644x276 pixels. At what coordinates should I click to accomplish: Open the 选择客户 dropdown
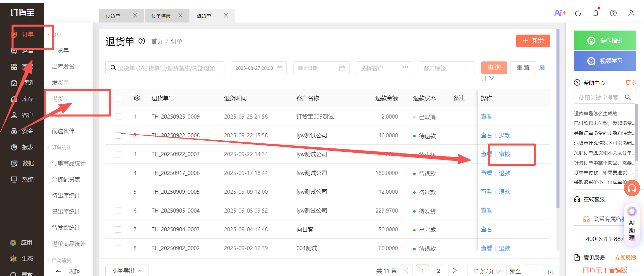pyautogui.click(x=384, y=68)
